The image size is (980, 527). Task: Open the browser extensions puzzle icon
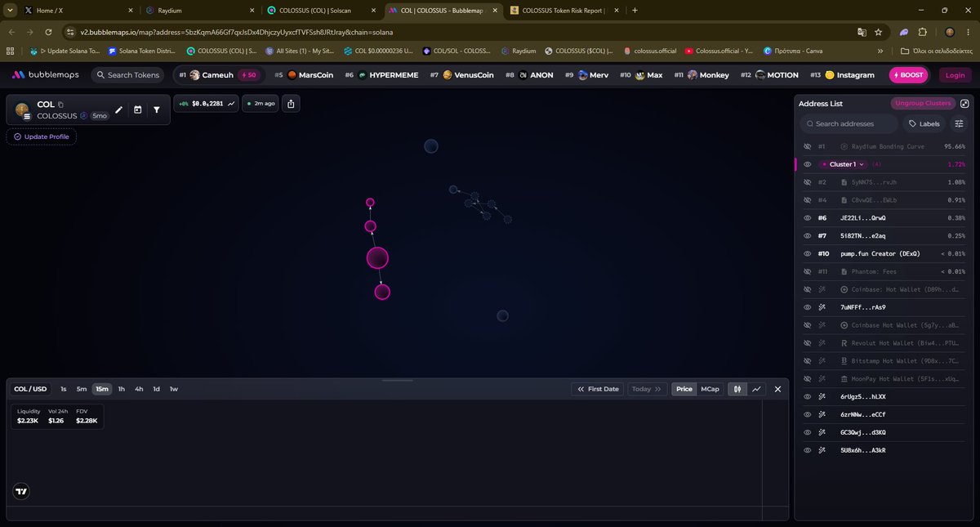(x=922, y=32)
